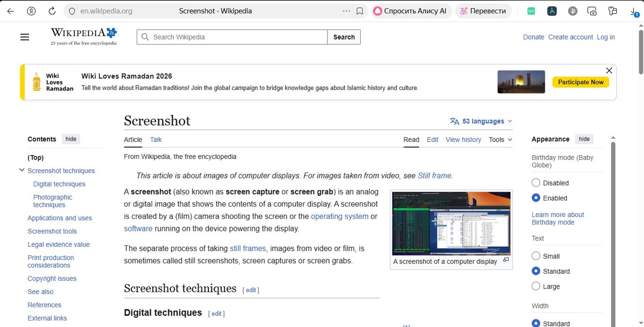Click the browser back arrow
The width and height of the screenshot is (644, 327).
(x=11, y=11)
